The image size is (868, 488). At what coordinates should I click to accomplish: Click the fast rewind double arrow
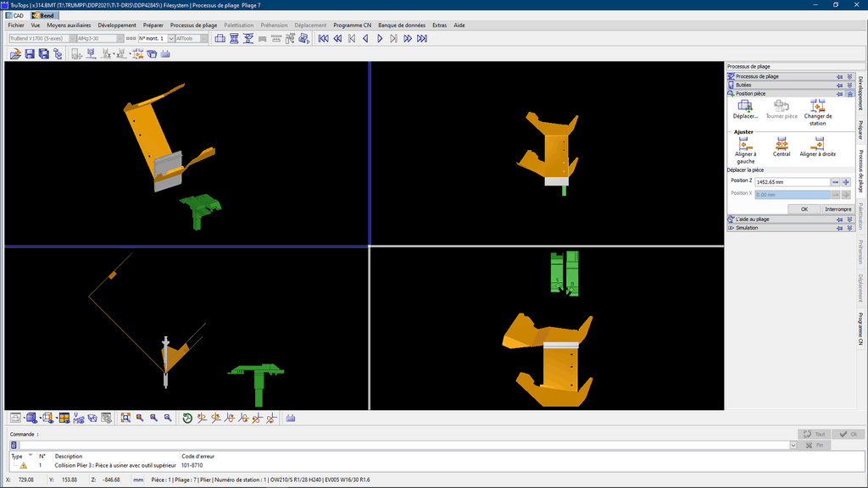coord(337,38)
